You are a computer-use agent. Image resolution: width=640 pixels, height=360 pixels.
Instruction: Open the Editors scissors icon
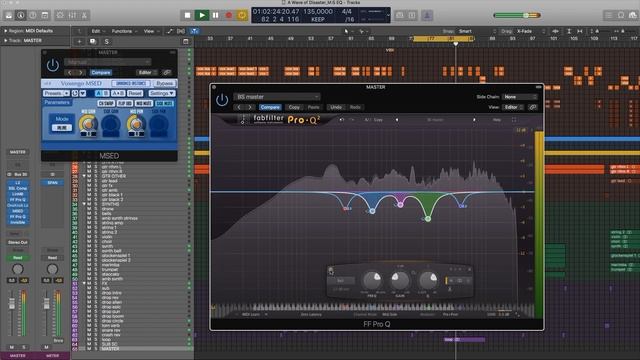tap(84, 16)
